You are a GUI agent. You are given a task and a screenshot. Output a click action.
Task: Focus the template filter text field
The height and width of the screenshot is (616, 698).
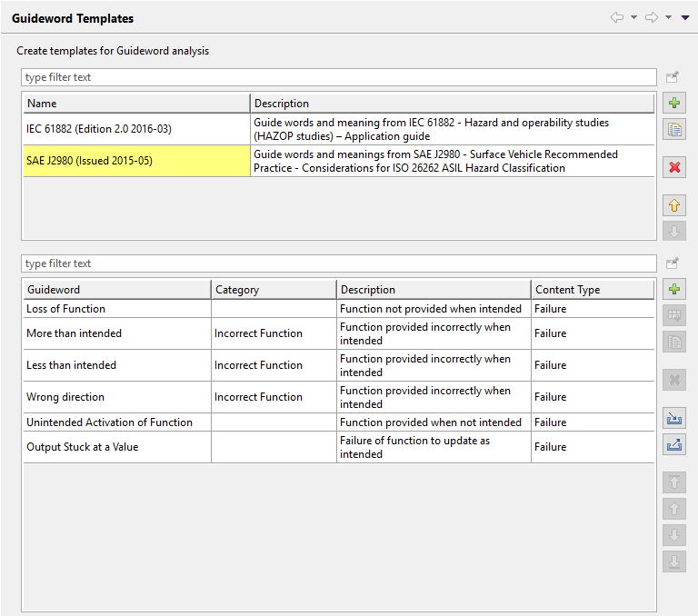[336, 77]
